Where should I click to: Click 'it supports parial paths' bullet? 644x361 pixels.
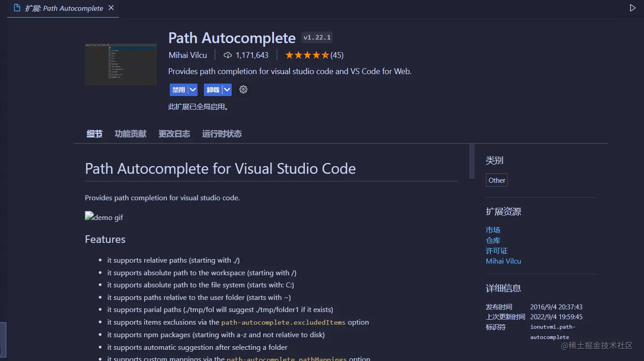220,310
